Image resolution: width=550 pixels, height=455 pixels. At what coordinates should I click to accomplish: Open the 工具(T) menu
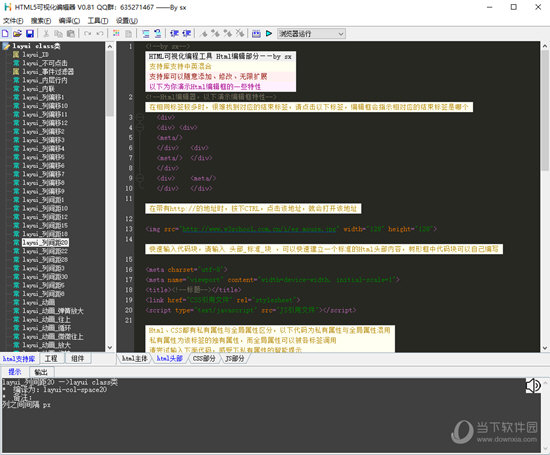coord(98,21)
